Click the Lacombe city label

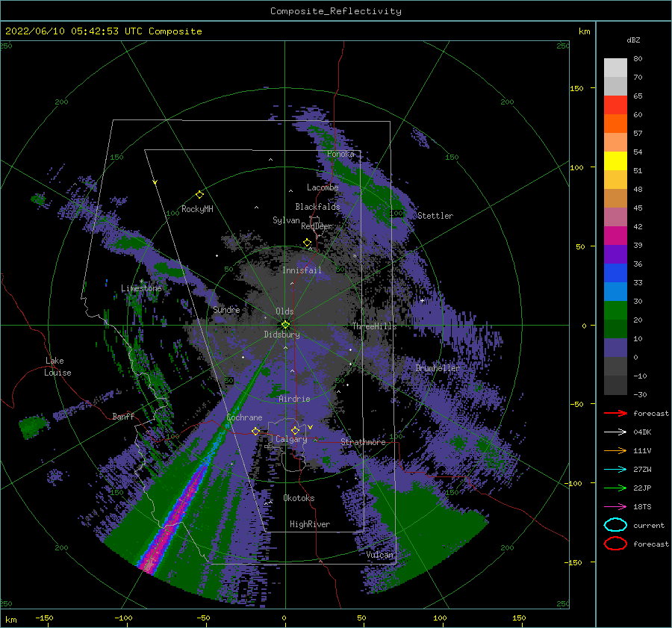click(323, 187)
